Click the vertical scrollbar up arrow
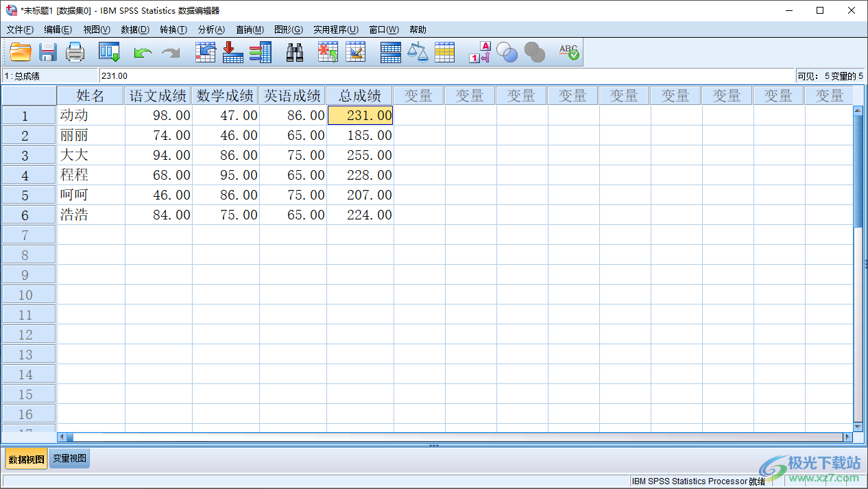 pyautogui.click(x=858, y=110)
